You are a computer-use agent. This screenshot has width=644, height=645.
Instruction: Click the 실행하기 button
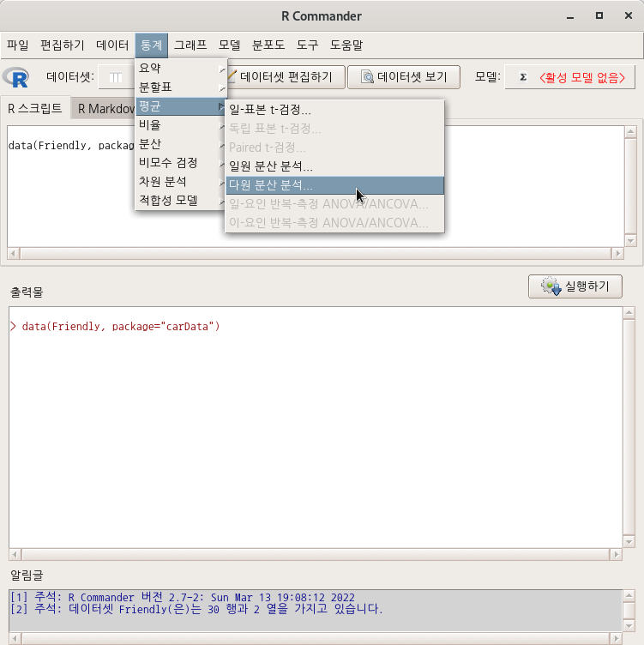[x=575, y=286]
